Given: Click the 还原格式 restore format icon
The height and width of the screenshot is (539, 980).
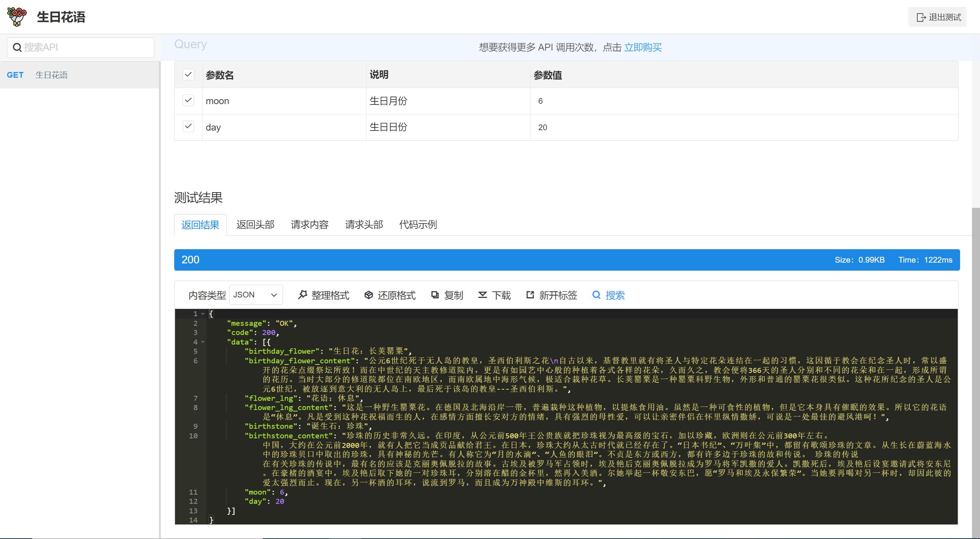Looking at the screenshot, I should click(x=369, y=295).
